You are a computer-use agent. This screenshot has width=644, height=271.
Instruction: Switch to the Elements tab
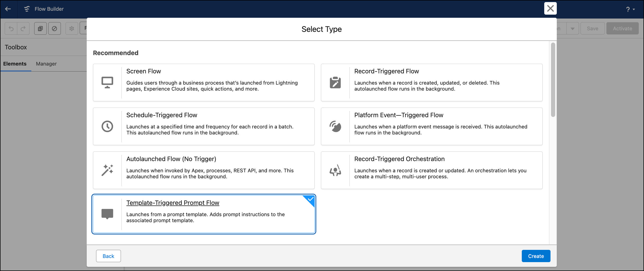point(15,64)
